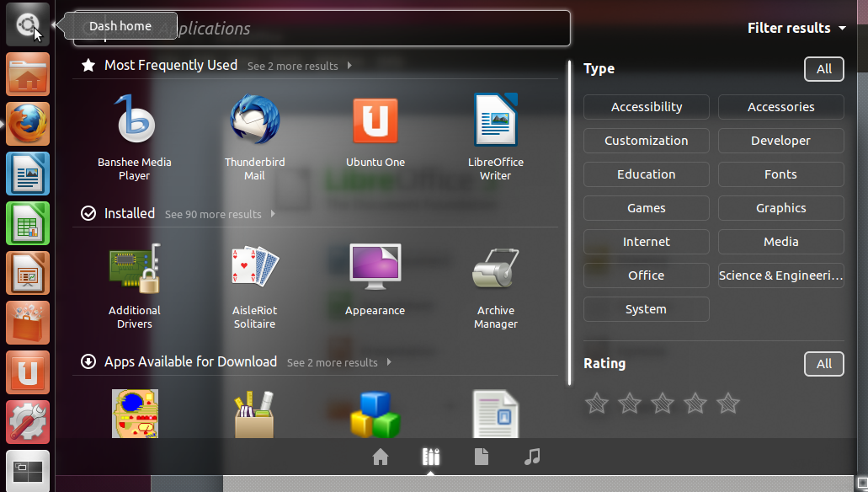The width and height of the screenshot is (868, 492).
Task: Click Firefox icon in the launcher
Action: [x=28, y=125]
